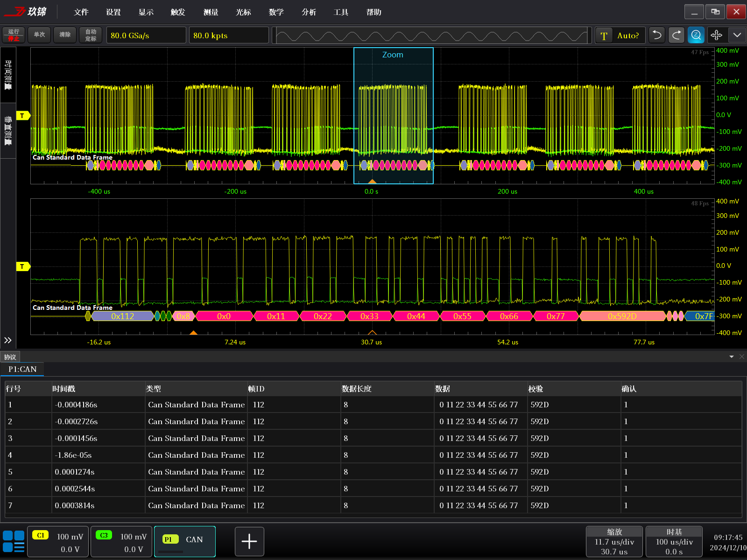
Task: Expand the toolbar dropdown chevron
Action: [737, 35]
